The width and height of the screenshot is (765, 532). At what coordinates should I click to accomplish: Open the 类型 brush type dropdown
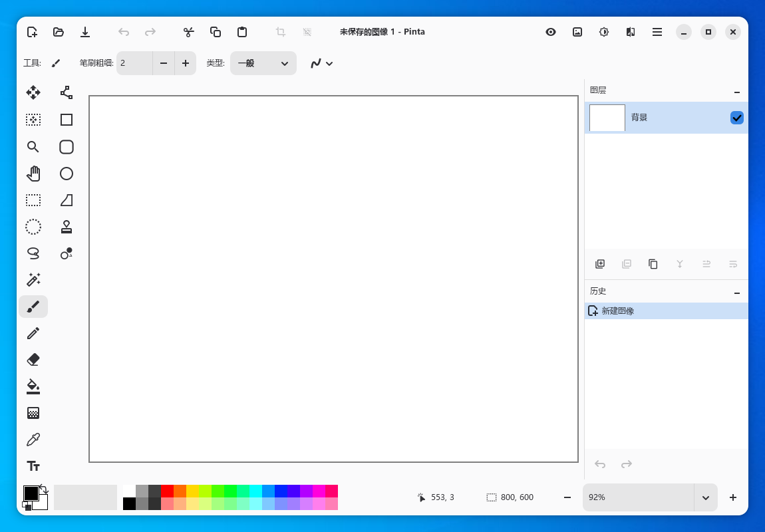tap(263, 63)
